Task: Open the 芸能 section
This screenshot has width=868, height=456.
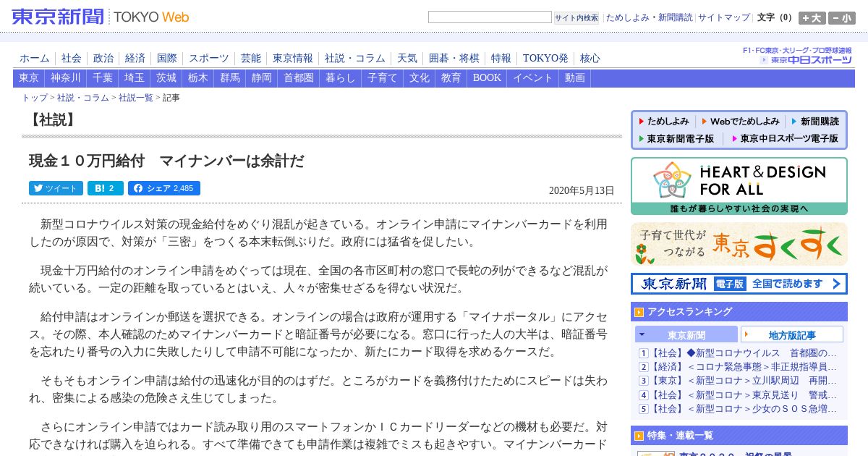Action: click(x=251, y=59)
